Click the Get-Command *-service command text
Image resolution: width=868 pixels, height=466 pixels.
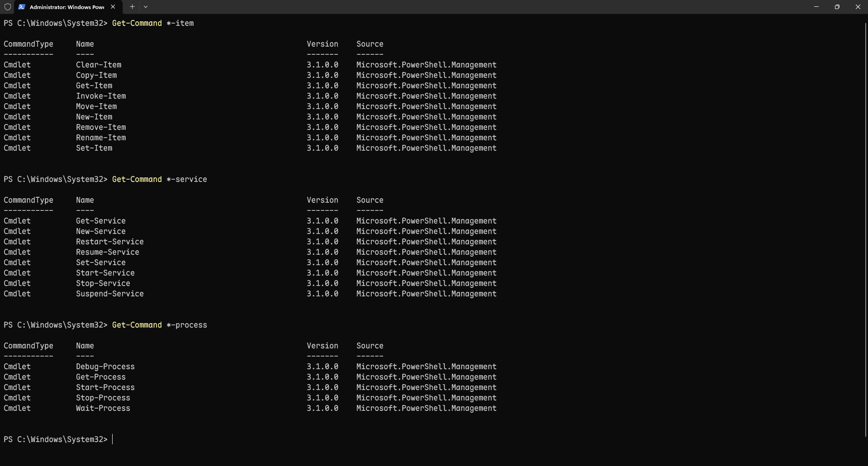point(159,179)
